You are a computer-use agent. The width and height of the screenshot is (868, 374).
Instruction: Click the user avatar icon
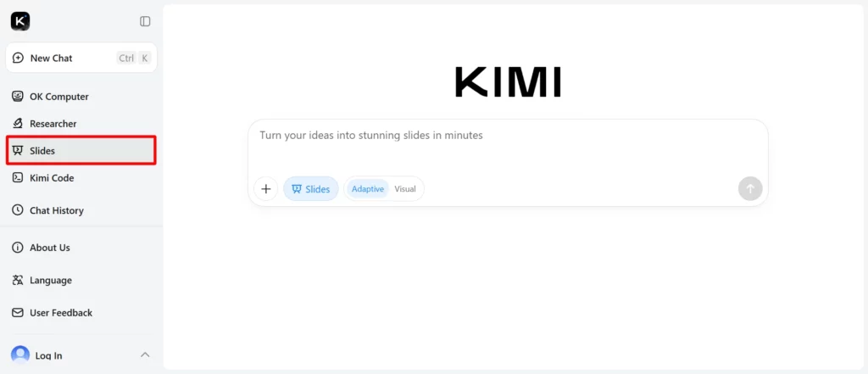click(x=20, y=355)
